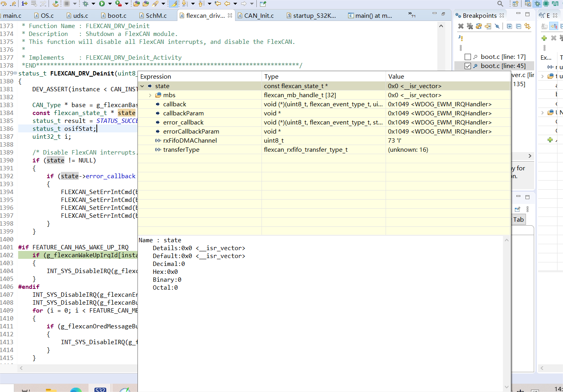Open search using the magnifier icon

[x=500, y=3]
